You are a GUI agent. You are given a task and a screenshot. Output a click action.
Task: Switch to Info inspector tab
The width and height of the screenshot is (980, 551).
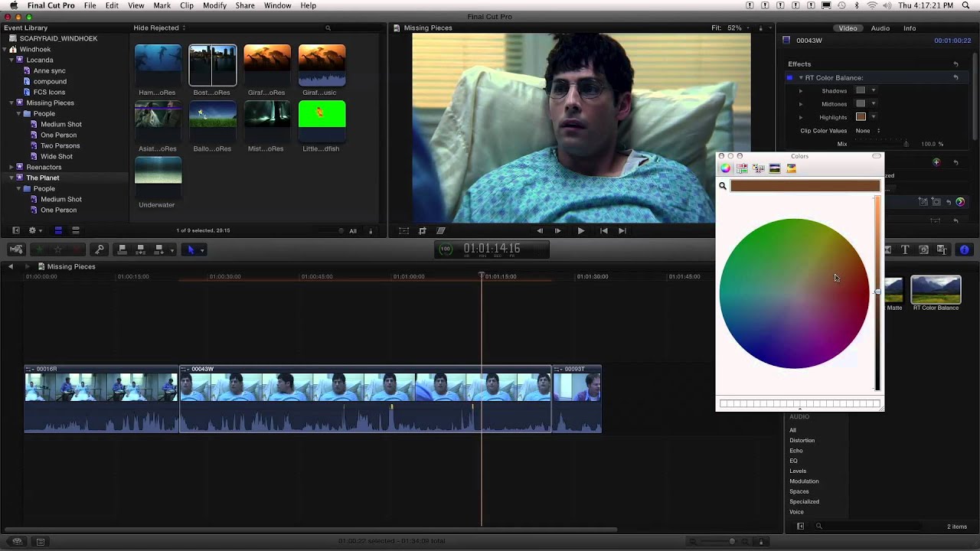point(910,28)
